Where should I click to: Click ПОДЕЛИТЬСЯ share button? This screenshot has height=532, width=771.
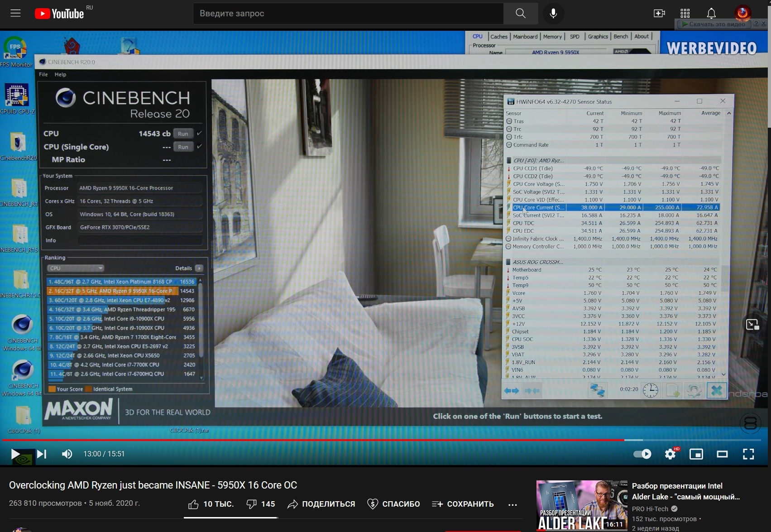click(321, 504)
